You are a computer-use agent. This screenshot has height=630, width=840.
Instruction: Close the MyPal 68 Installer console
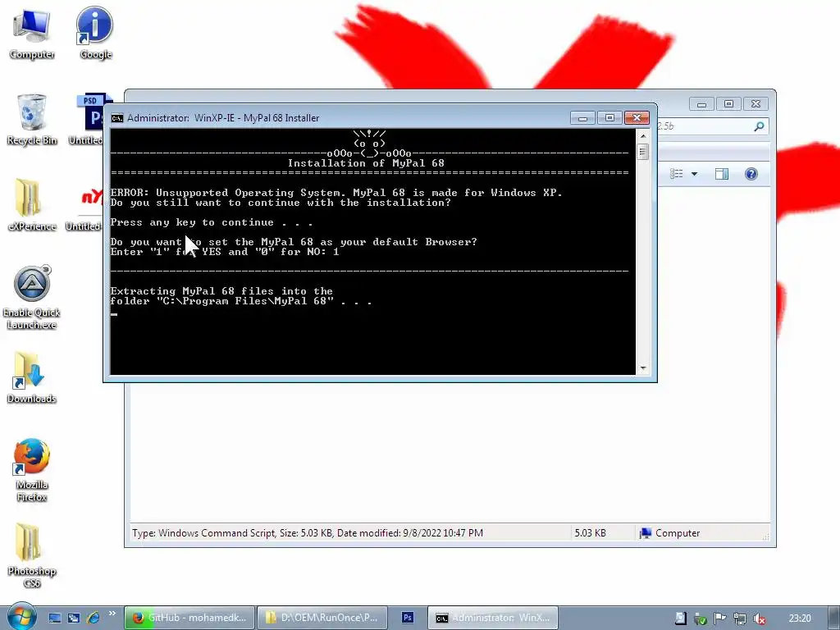coord(637,117)
